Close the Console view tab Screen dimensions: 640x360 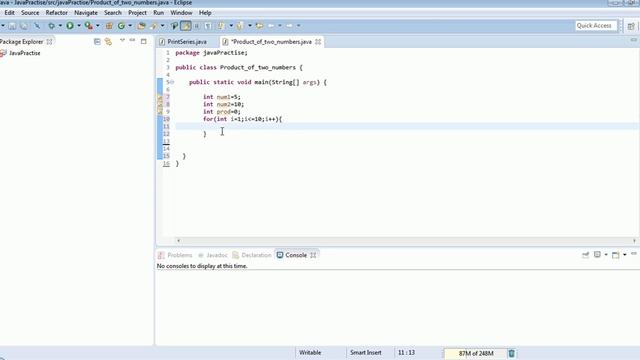pos(313,255)
